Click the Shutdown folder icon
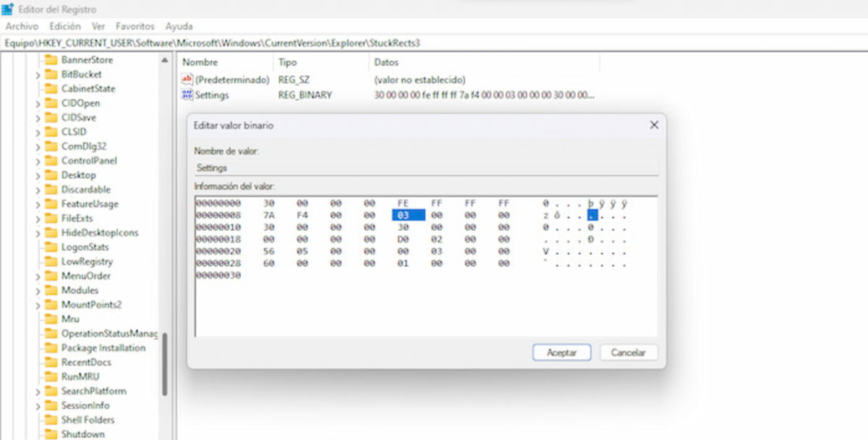This screenshot has width=868, height=440. pyautogui.click(x=52, y=434)
